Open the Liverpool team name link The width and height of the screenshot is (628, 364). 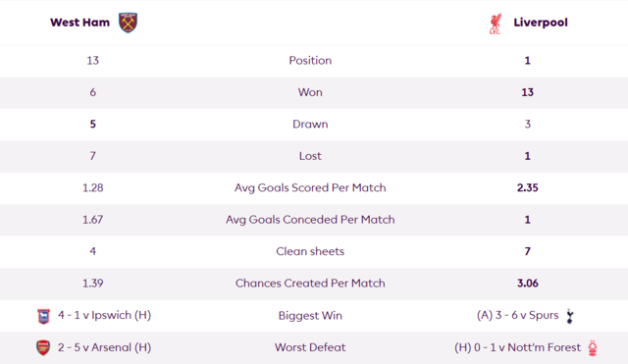pos(541,23)
